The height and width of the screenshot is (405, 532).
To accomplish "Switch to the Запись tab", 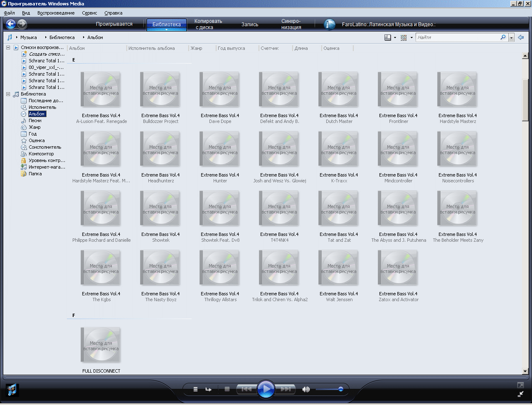I will pyautogui.click(x=250, y=25).
